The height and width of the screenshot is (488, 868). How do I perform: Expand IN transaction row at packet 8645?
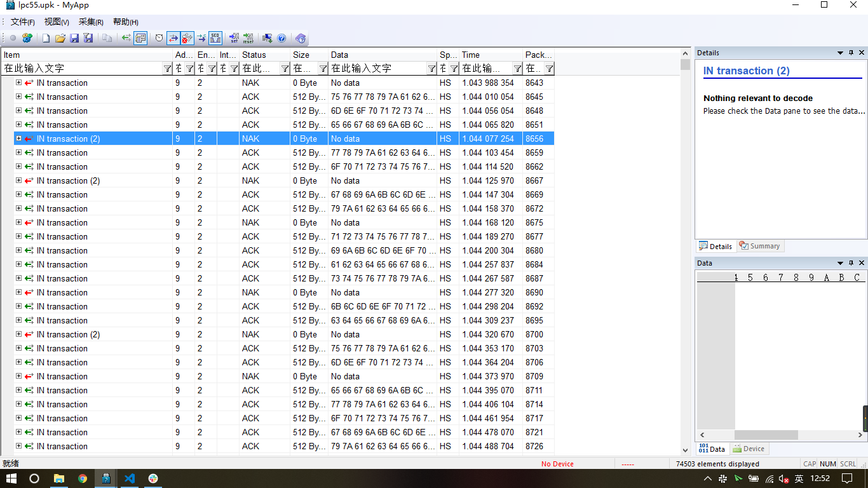[18, 97]
